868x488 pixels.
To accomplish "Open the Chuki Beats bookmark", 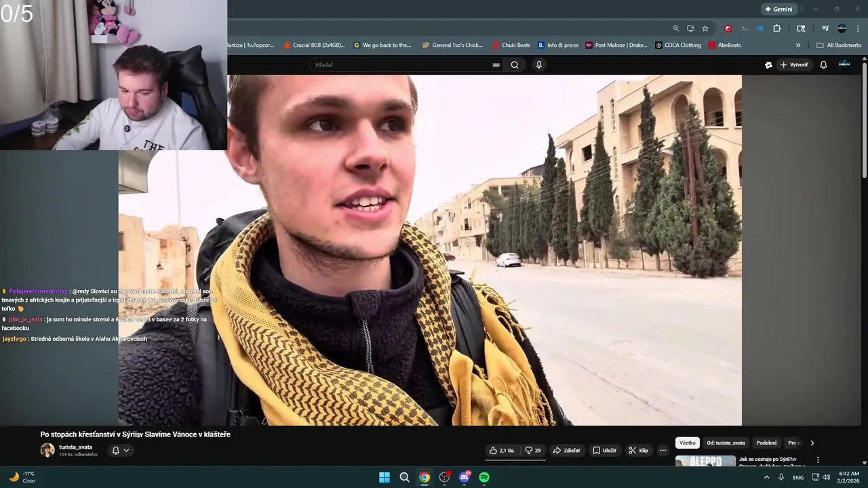I will coord(511,45).
